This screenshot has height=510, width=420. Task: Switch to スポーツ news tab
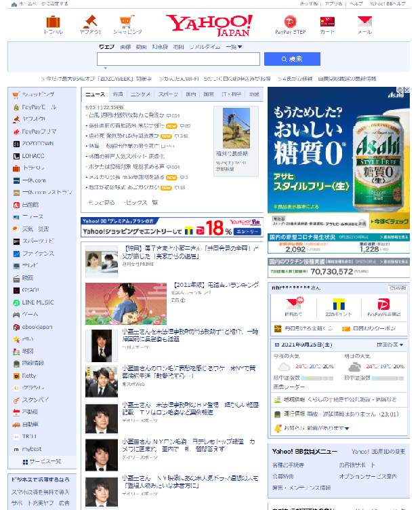pyautogui.click(x=168, y=94)
